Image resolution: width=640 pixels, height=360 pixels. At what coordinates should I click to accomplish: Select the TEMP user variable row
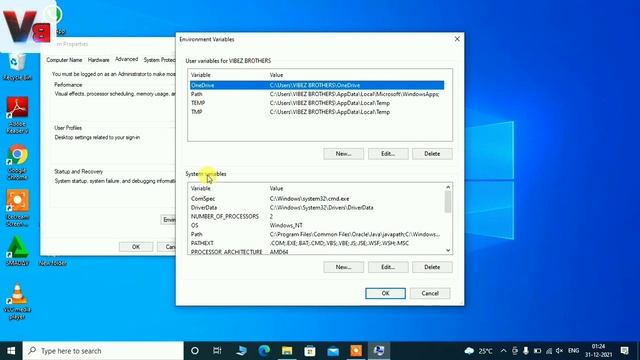tap(317, 103)
